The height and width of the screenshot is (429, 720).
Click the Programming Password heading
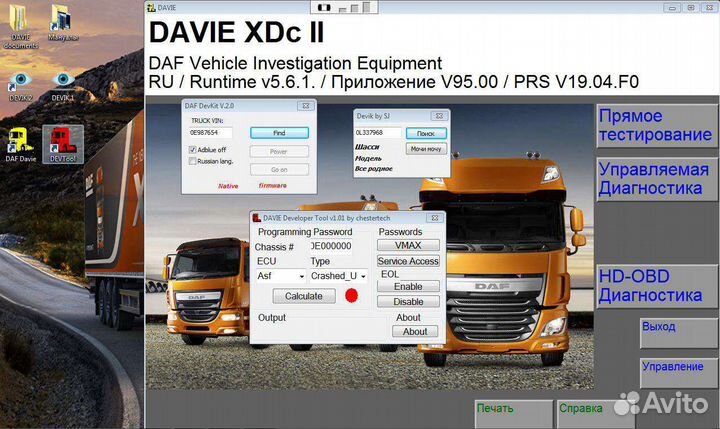(305, 232)
